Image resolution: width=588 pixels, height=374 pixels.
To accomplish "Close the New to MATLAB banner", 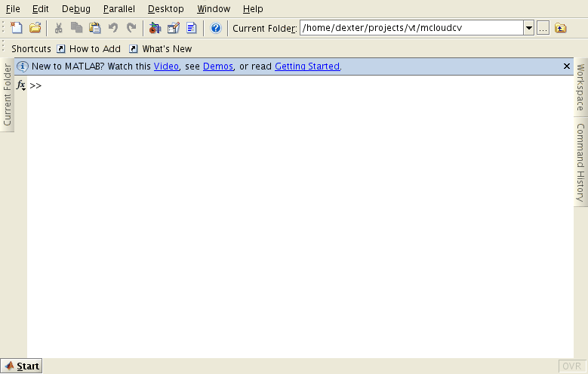I will click(567, 66).
